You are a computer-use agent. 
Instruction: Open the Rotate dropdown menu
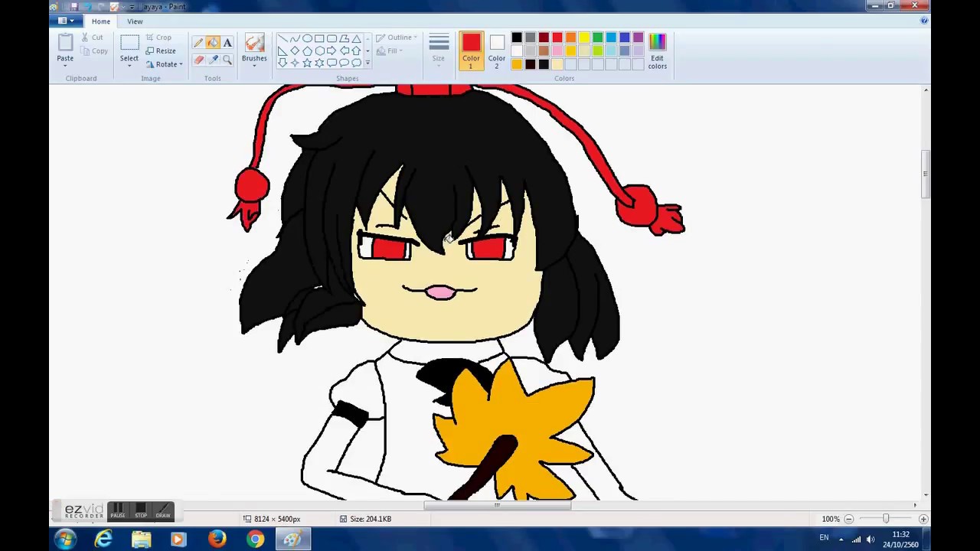164,64
